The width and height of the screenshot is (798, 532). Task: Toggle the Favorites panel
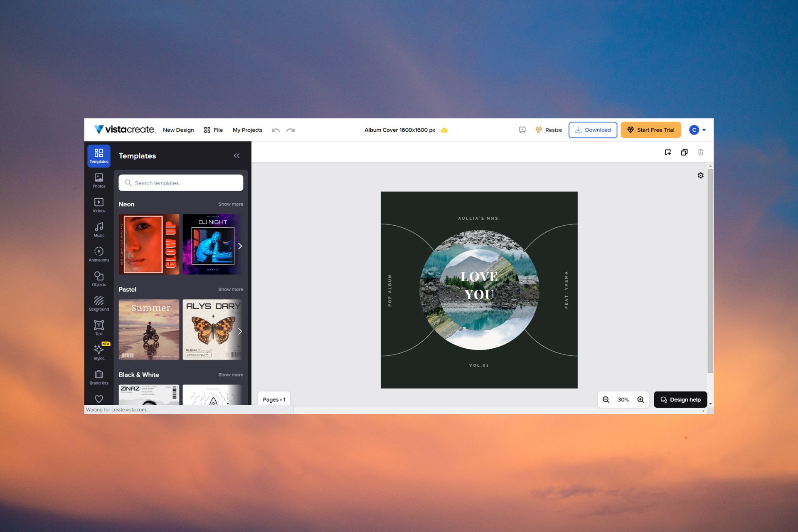[98, 399]
